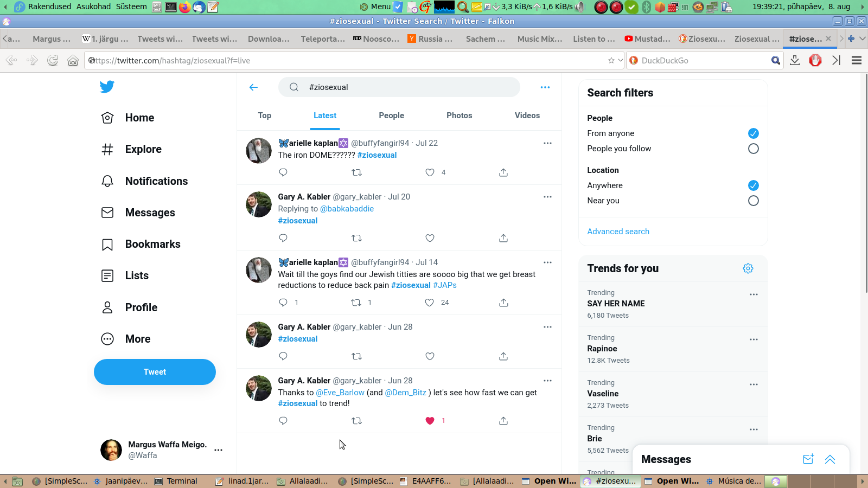This screenshot has height=488, width=868.
Task: Like the 'The iron DOME' tweet
Action: click(430, 172)
